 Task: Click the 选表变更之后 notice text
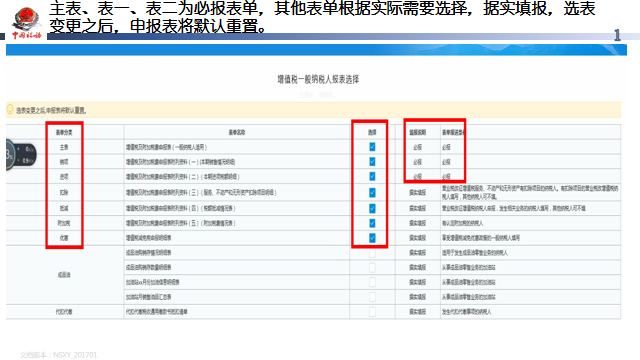[x=51, y=110]
